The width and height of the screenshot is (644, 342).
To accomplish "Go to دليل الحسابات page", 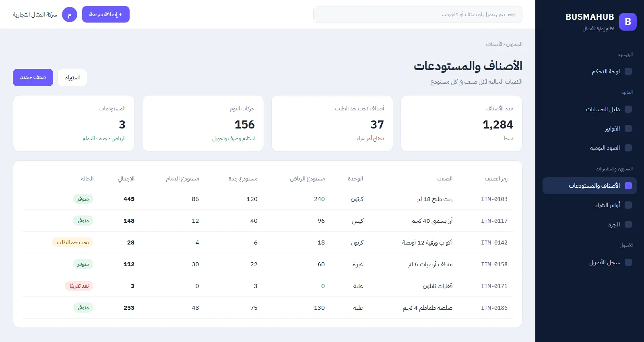I will point(590,109).
